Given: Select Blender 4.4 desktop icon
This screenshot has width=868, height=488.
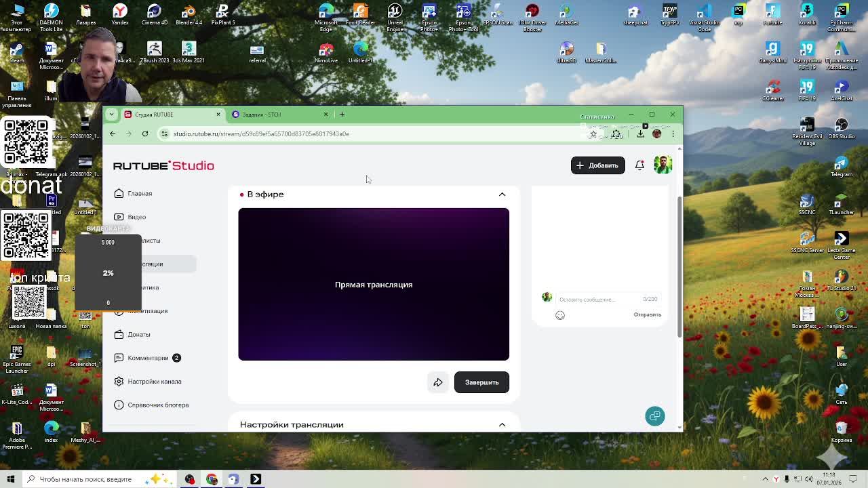Looking at the screenshot, I should click(x=189, y=14).
